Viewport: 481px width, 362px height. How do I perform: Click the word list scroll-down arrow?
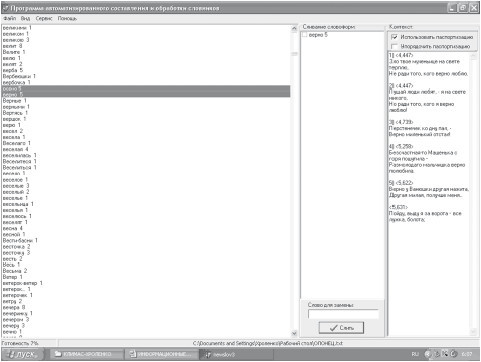294,333
